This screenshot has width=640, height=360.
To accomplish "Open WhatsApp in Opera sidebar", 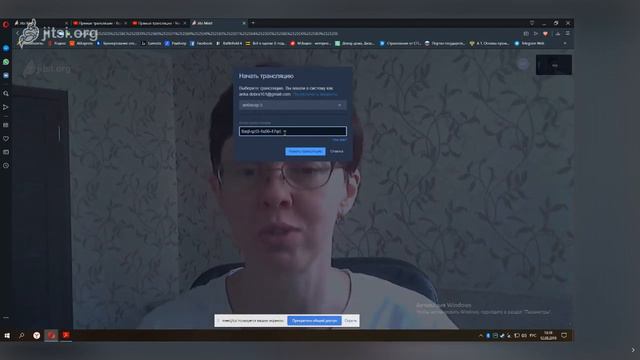I will 6,62.
